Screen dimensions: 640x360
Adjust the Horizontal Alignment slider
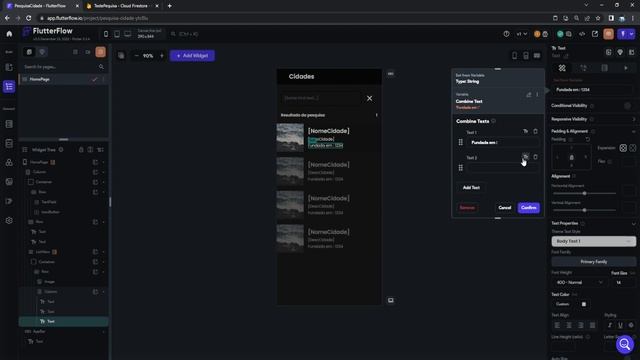pyautogui.click(x=584, y=193)
